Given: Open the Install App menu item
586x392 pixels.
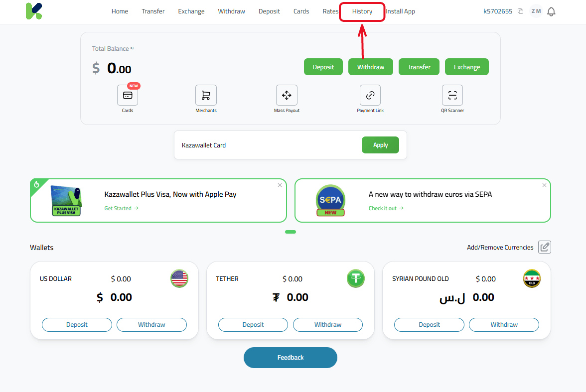Looking at the screenshot, I should (400, 11).
